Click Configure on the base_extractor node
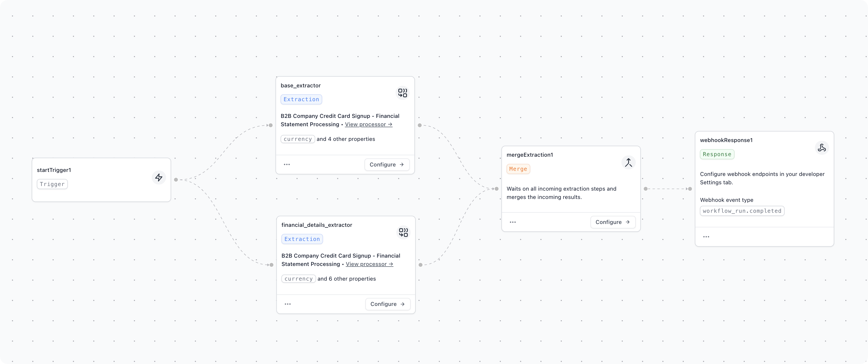 (x=387, y=165)
